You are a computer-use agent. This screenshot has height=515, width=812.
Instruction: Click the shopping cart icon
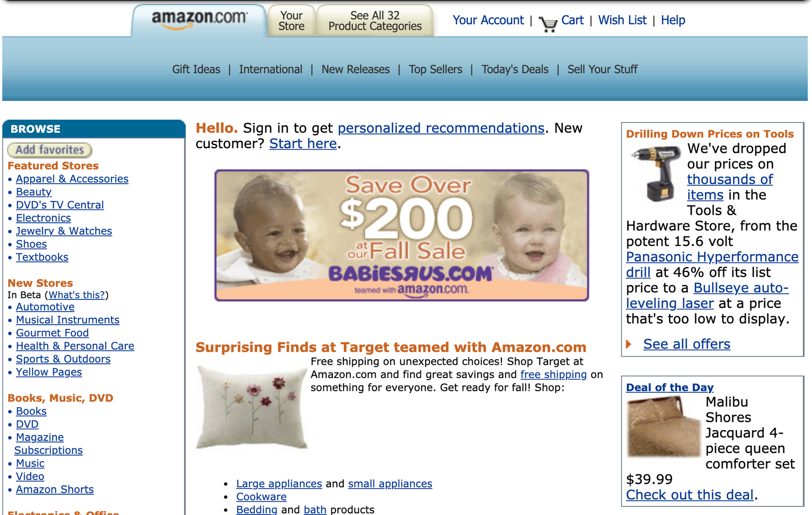tap(548, 23)
